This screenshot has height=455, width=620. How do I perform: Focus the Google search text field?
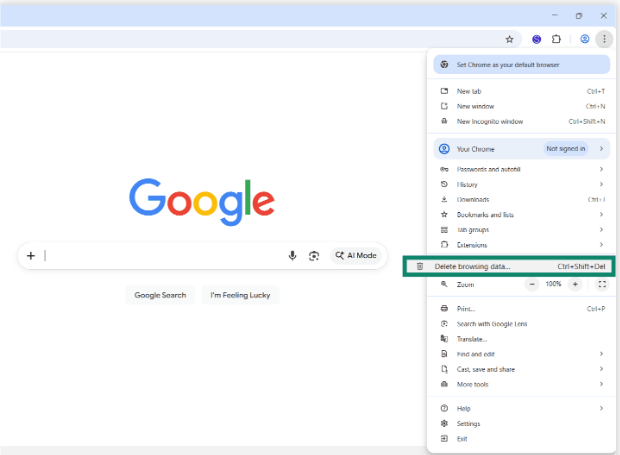pos(164,256)
